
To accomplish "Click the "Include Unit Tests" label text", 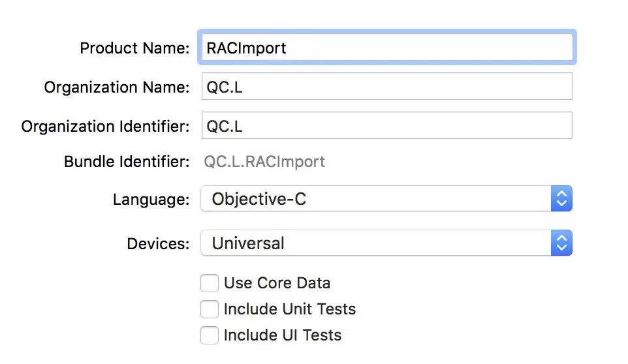I will coord(290,309).
